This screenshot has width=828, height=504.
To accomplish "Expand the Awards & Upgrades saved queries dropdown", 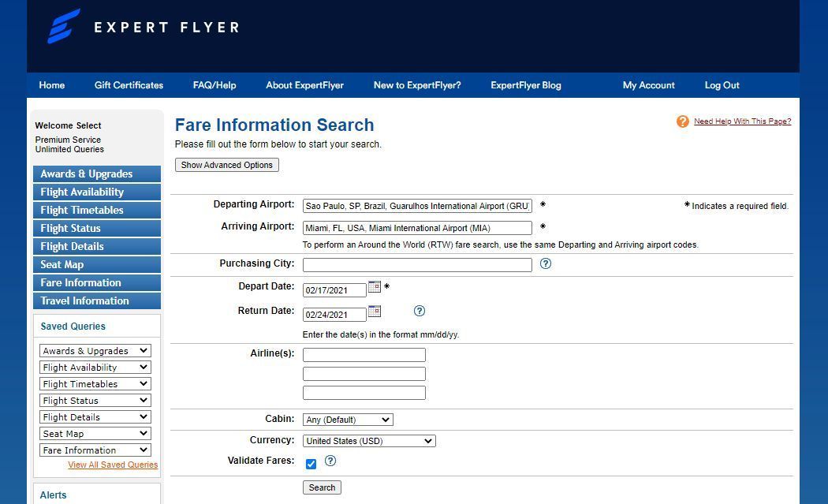I will [x=95, y=351].
